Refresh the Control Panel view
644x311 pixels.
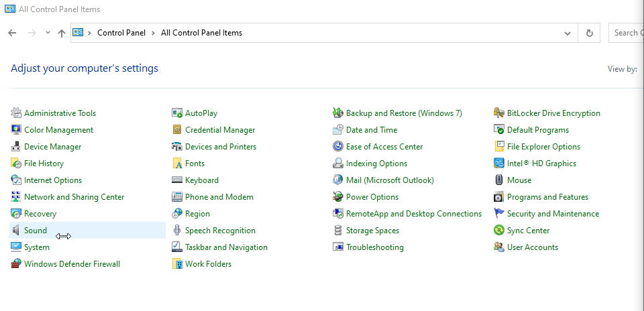(x=590, y=34)
